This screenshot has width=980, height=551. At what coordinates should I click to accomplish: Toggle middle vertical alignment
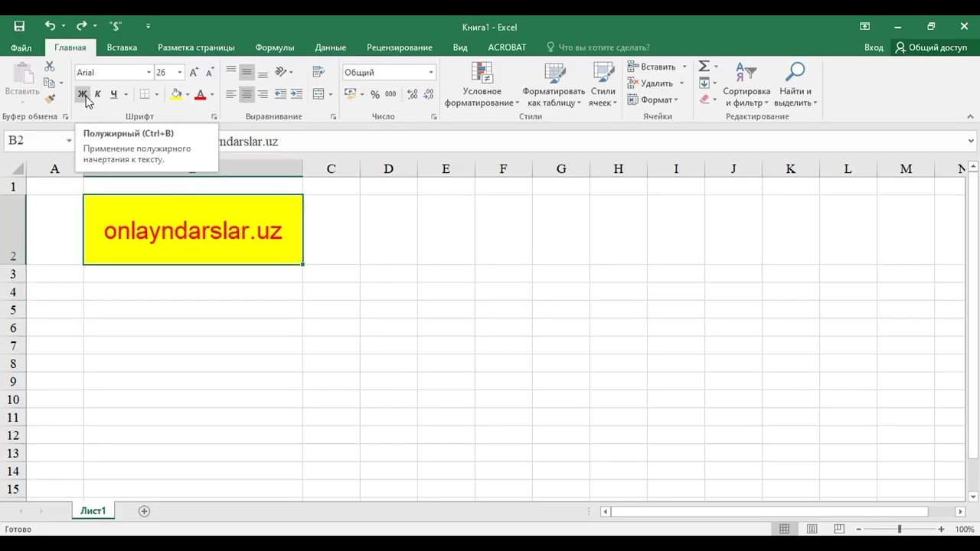247,72
